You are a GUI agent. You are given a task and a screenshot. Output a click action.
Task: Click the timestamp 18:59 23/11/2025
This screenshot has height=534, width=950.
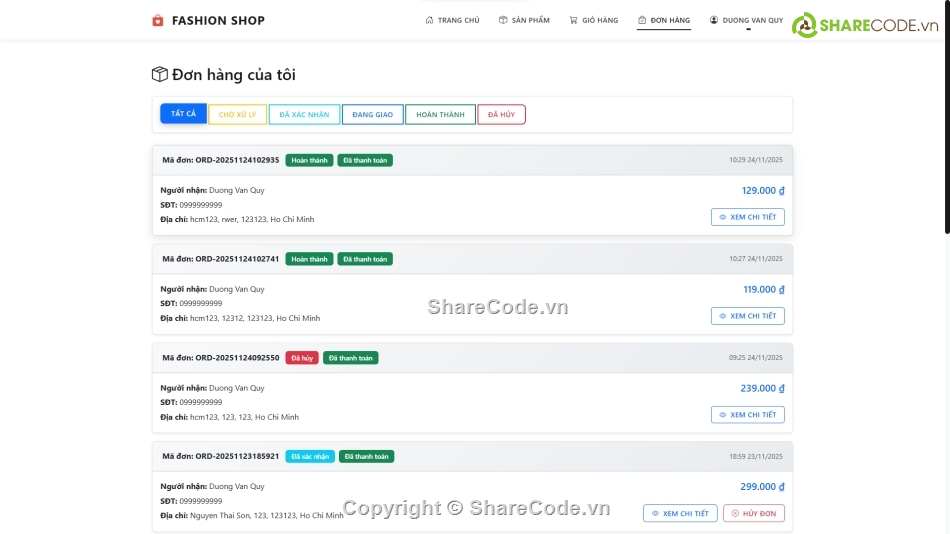coord(756,456)
